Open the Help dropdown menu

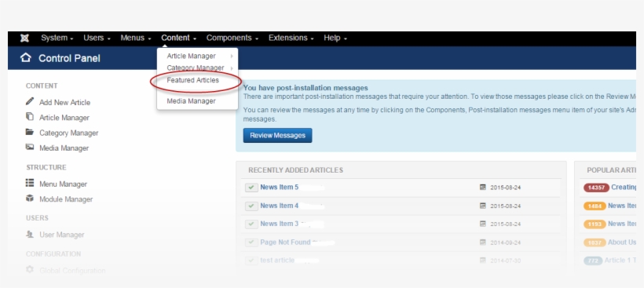[335, 38]
